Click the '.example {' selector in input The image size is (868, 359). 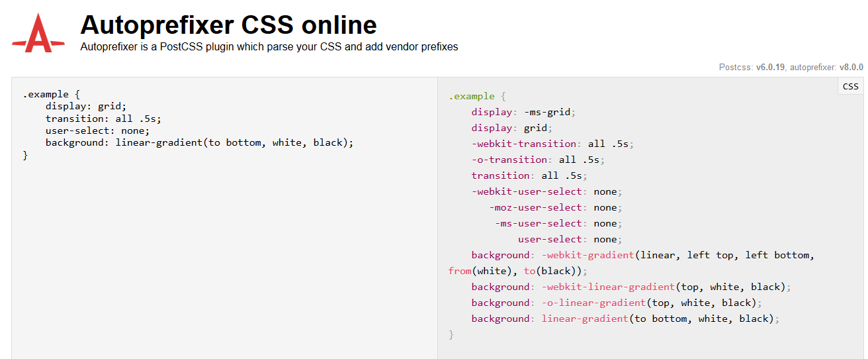pyautogui.click(x=52, y=95)
